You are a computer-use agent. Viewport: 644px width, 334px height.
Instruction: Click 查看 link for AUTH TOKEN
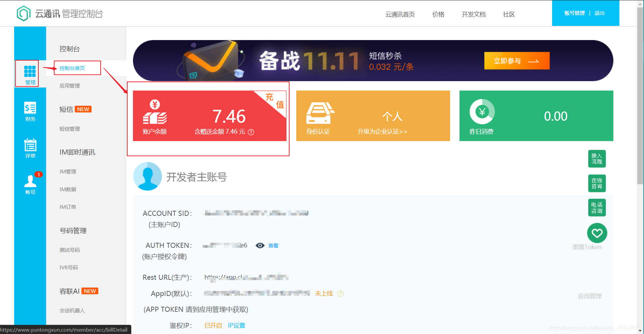pos(273,245)
